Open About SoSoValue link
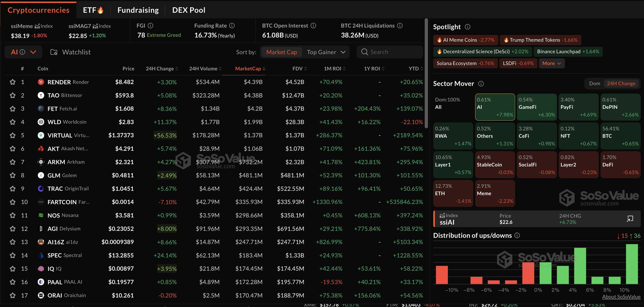 pyautogui.click(x=621, y=297)
